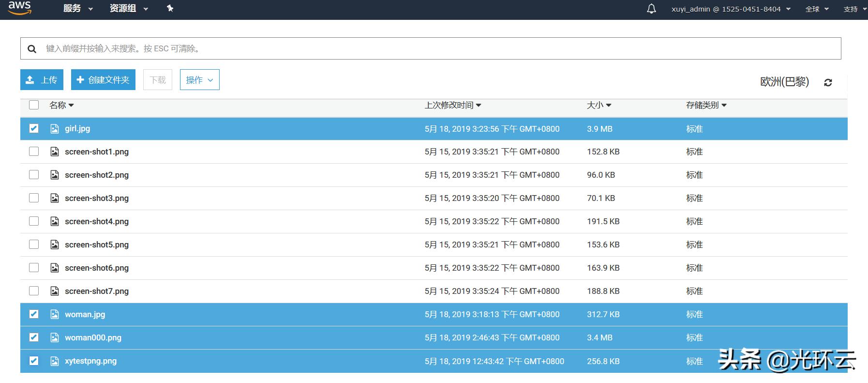868x383 pixels.
Task: Open the 操作 actions dropdown
Action: (199, 80)
